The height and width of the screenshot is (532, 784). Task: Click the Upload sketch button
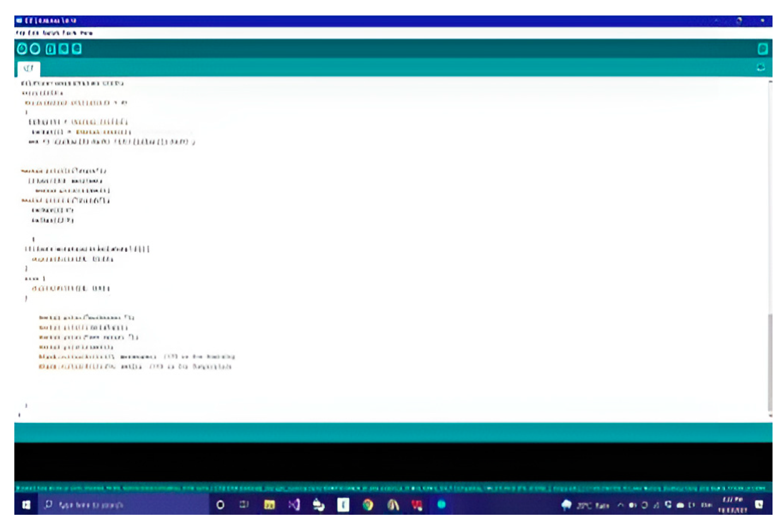tap(35, 49)
